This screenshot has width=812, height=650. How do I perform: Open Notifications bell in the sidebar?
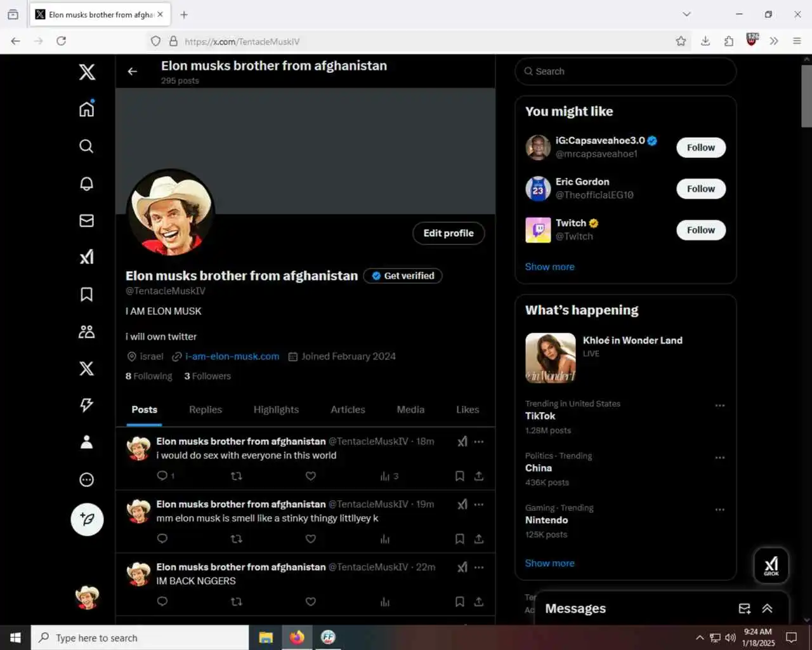click(87, 183)
